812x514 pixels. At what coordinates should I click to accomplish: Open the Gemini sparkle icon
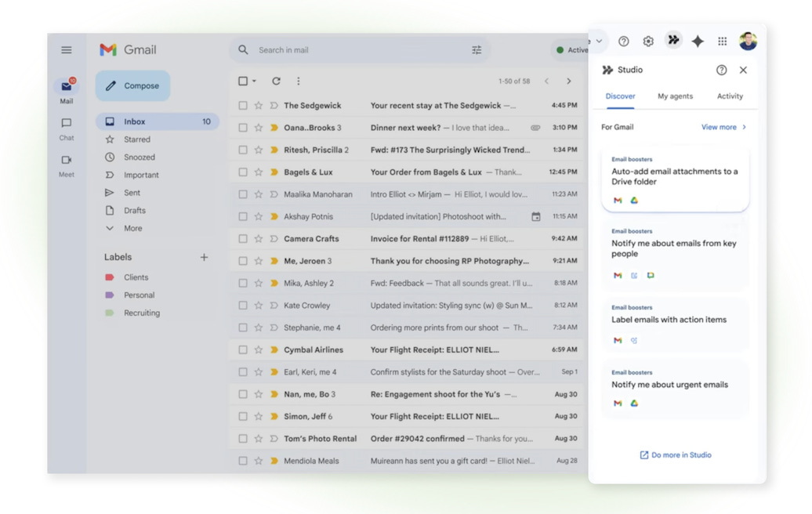698,41
